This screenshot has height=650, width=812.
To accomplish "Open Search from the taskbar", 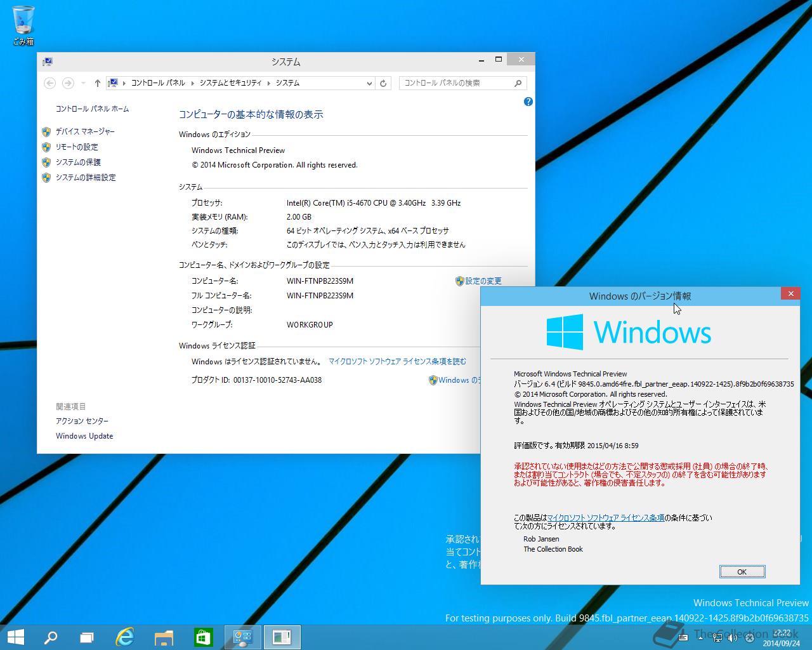I will pos(51,637).
